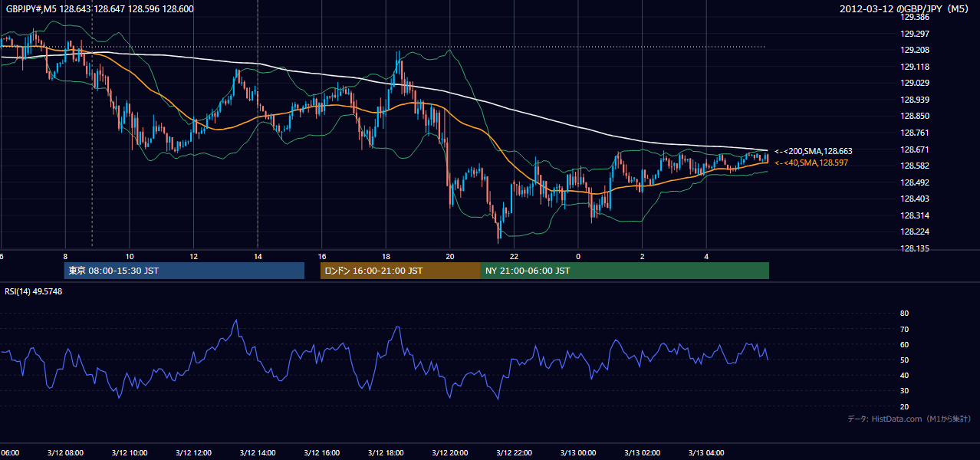Click the RSI(14) 49.5748 indicator label
Image resolution: width=980 pixels, height=460 pixels.
(34, 291)
